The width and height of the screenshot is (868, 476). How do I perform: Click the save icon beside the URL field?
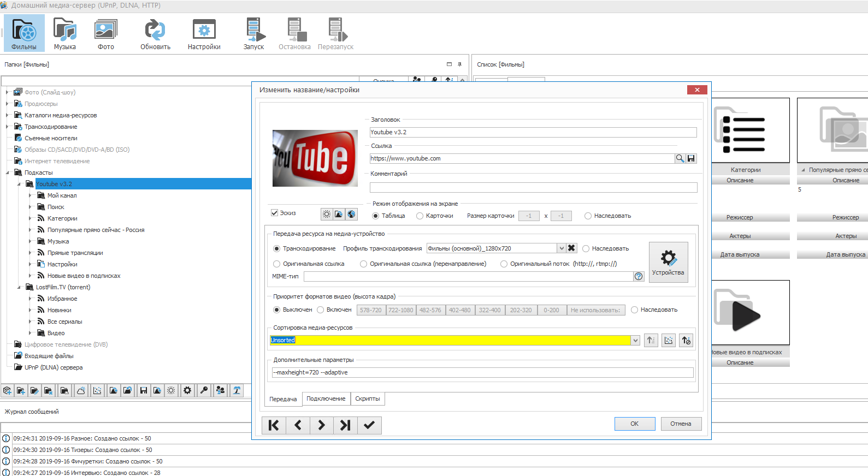tap(691, 158)
